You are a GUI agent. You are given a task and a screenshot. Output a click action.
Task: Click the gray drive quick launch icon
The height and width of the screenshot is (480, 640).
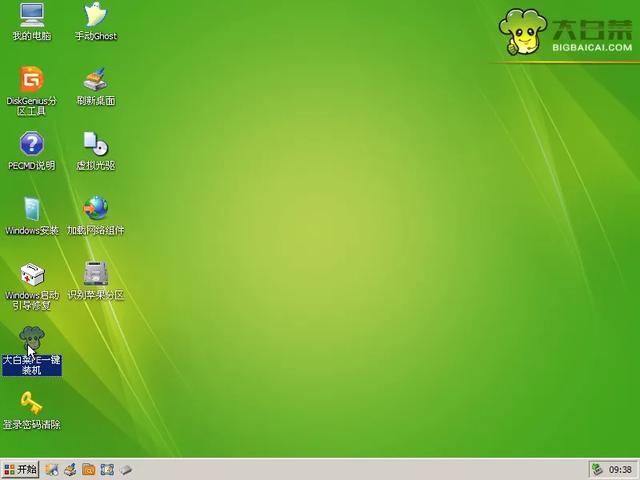[x=126, y=470]
